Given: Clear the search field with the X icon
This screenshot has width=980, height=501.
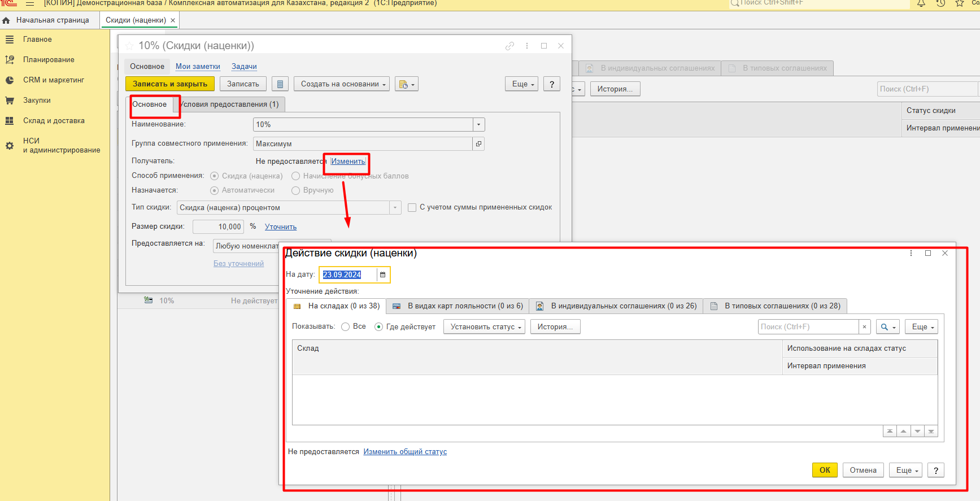Looking at the screenshot, I should (x=864, y=327).
